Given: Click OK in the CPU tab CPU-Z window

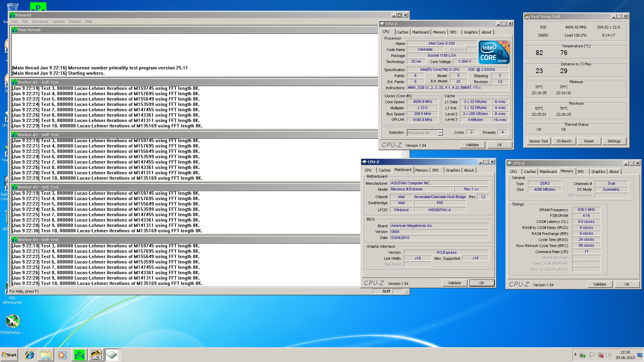Looking at the screenshot, I should [499, 145].
